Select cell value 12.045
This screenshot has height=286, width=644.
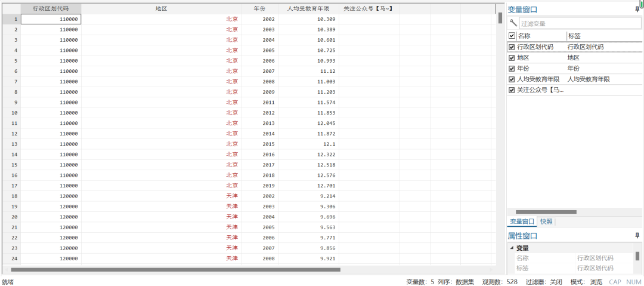308,123
